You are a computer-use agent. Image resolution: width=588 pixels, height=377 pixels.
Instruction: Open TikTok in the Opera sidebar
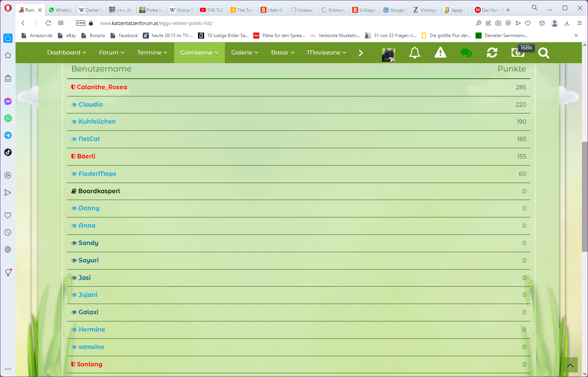(8, 152)
